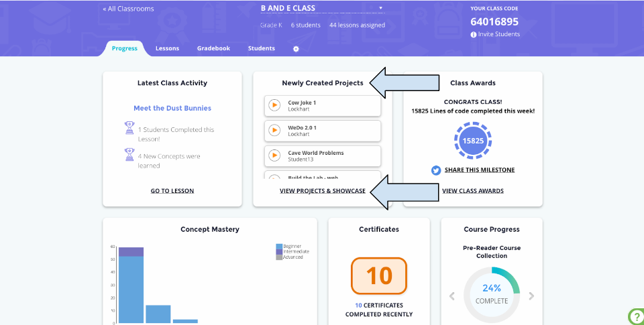Click the Class Awards heading

tap(473, 83)
